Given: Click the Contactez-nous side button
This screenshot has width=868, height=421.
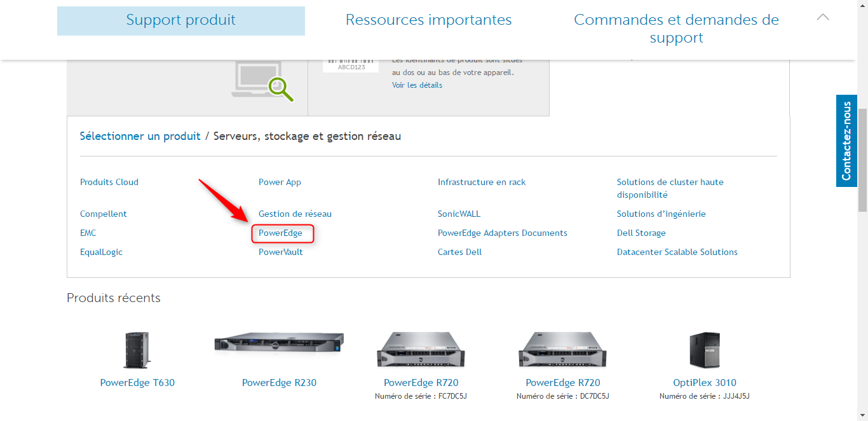Looking at the screenshot, I should pyautogui.click(x=846, y=141).
